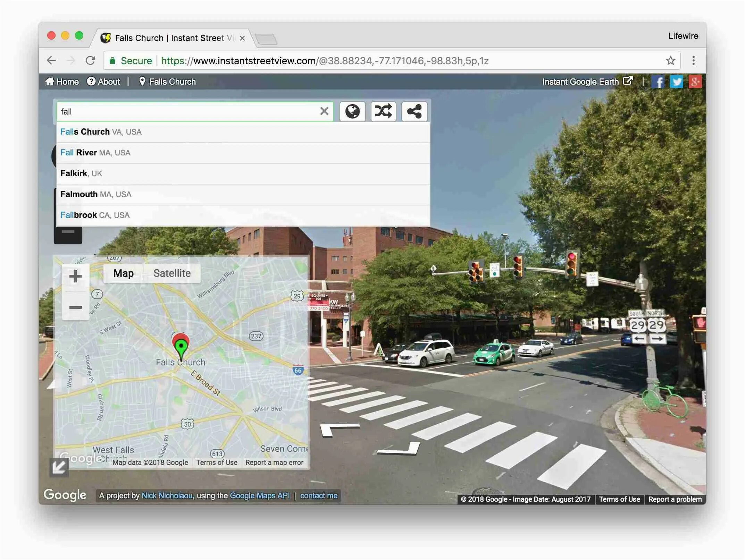The height and width of the screenshot is (560, 745).
Task: Click the search input field
Action: [x=187, y=111]
